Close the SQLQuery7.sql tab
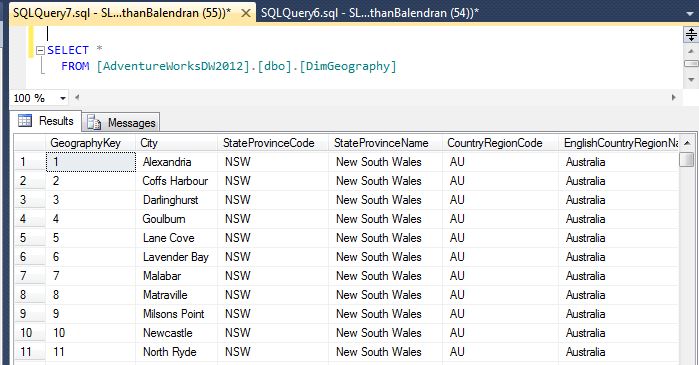699x365 pixels. click(x=246, y=13)
